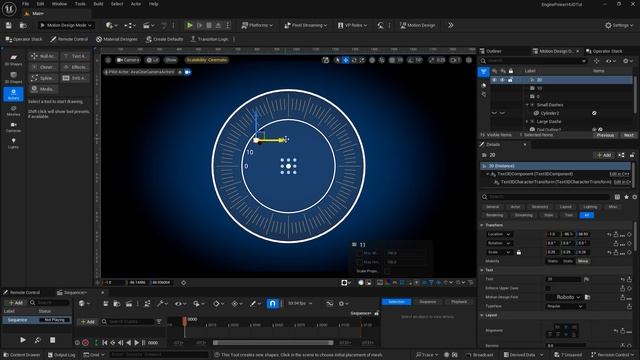Open Motion Design Mode dropdown
The image size is (640, 360).
point(66,25)
